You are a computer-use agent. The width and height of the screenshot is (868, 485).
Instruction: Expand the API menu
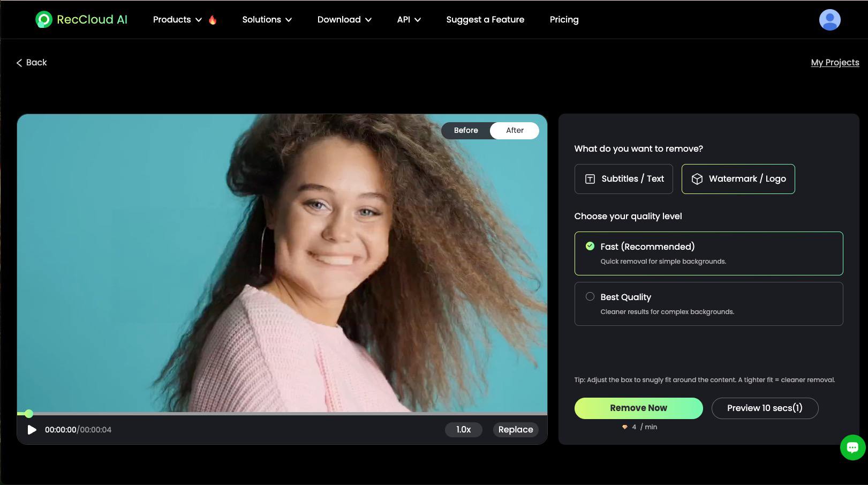[403, 19]
